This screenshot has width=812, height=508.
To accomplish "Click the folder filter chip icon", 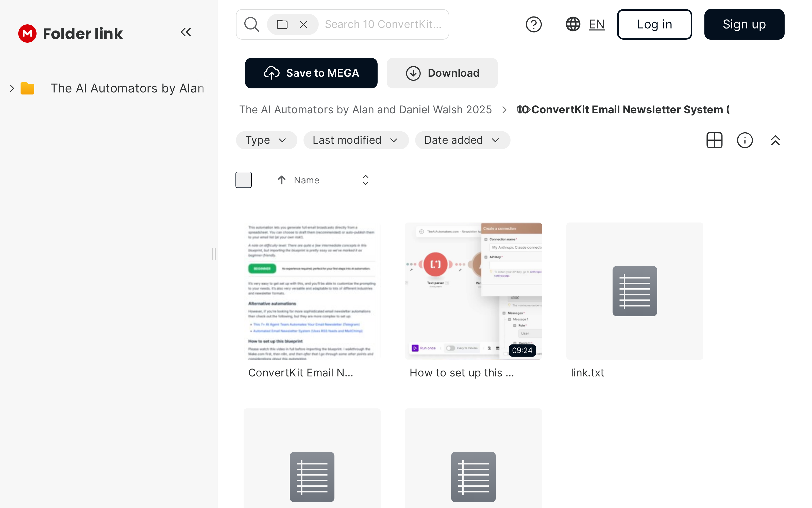I will (x=282, y=25).
